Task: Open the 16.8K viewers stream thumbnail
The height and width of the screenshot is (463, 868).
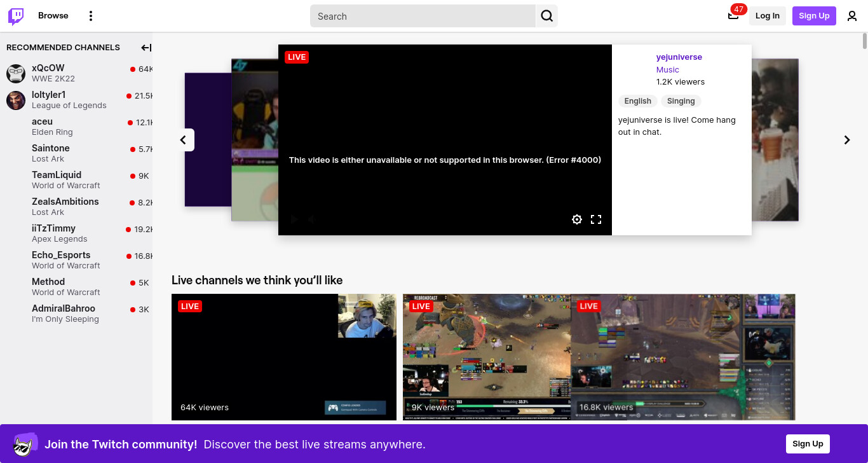Action: 683,357
